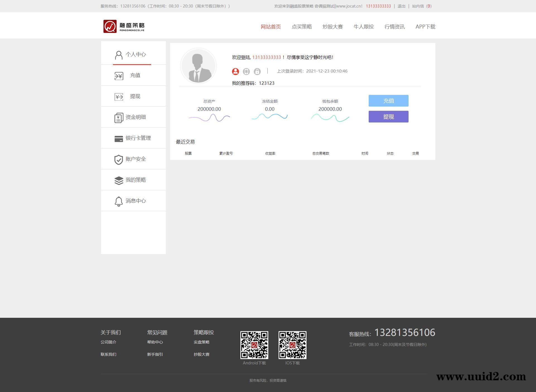Click the lock security icon beside phone icon
536x392 pixels.
257,71
